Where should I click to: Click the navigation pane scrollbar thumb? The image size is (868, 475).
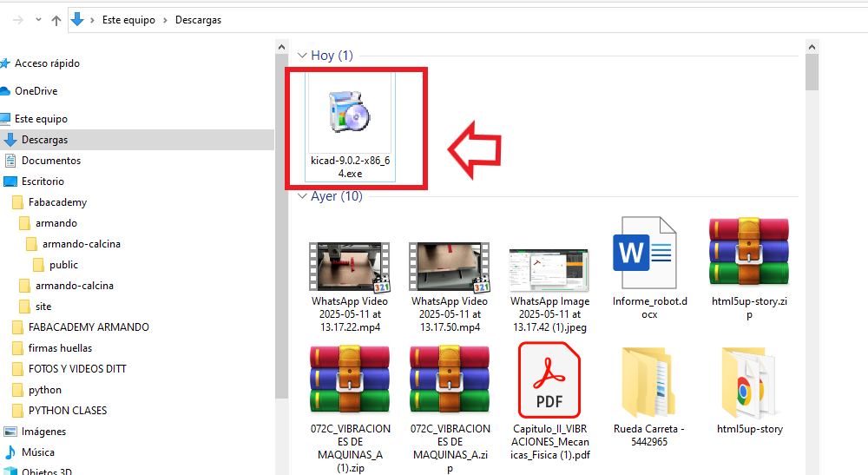tap(281, 226)
